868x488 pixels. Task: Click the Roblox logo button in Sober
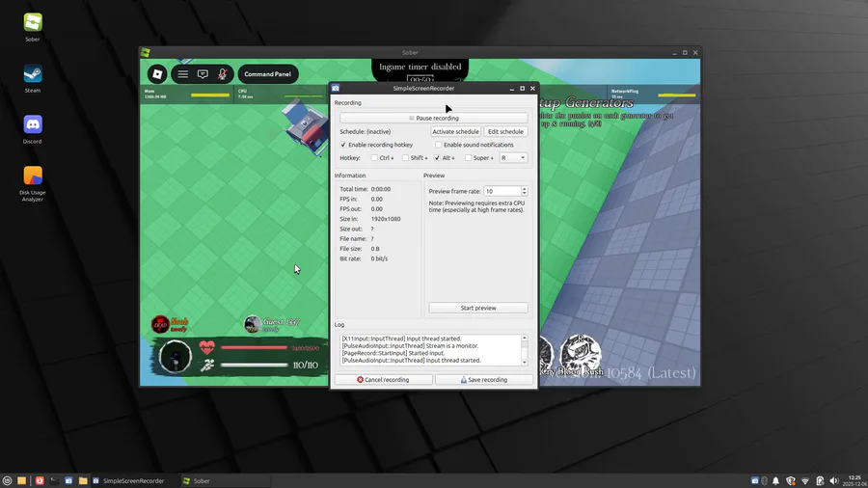click(x=157, y=74)
